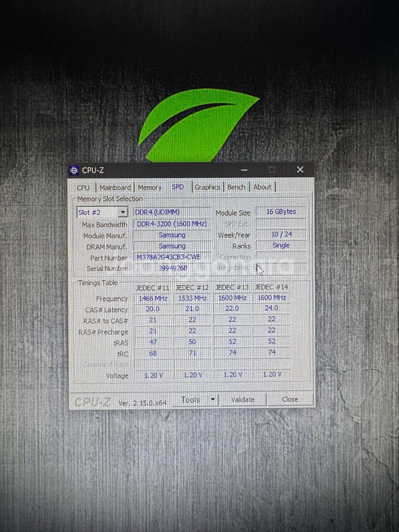This screenshot has width=399, height=532.
Task: Open the Memory Slot Selection dropdown
Action: pos(123,213)
